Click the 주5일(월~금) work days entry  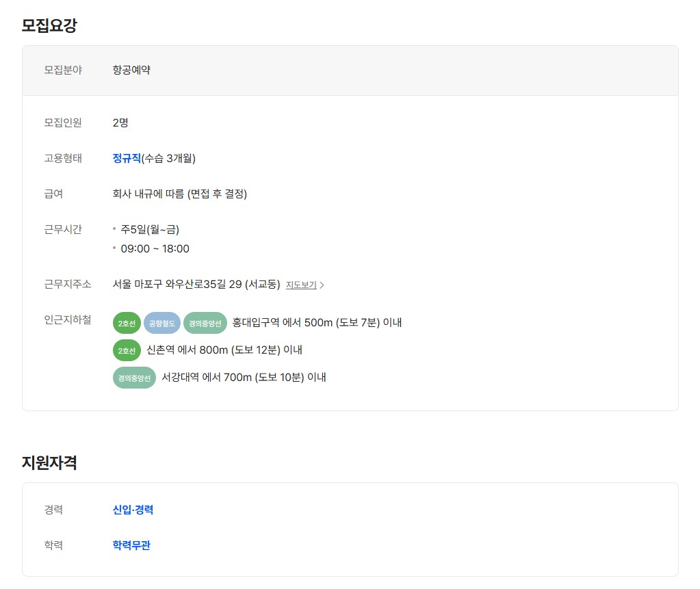point(150,229)
